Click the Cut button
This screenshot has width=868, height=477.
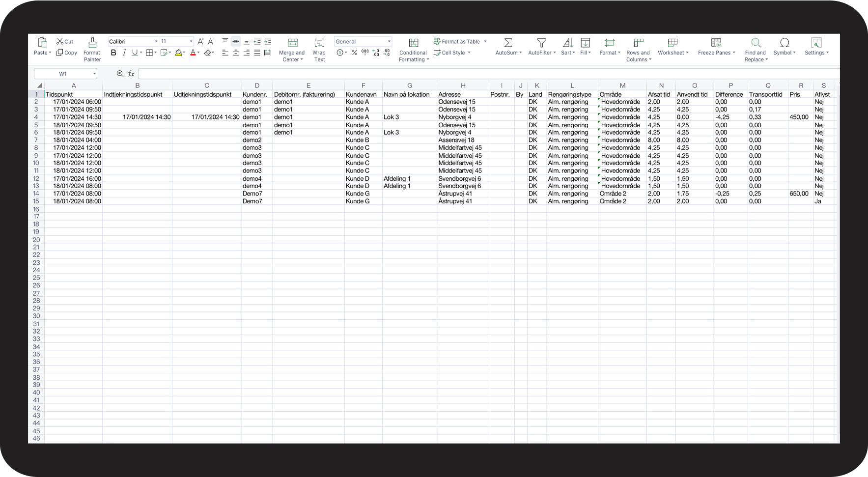click(x=65, y=42)
